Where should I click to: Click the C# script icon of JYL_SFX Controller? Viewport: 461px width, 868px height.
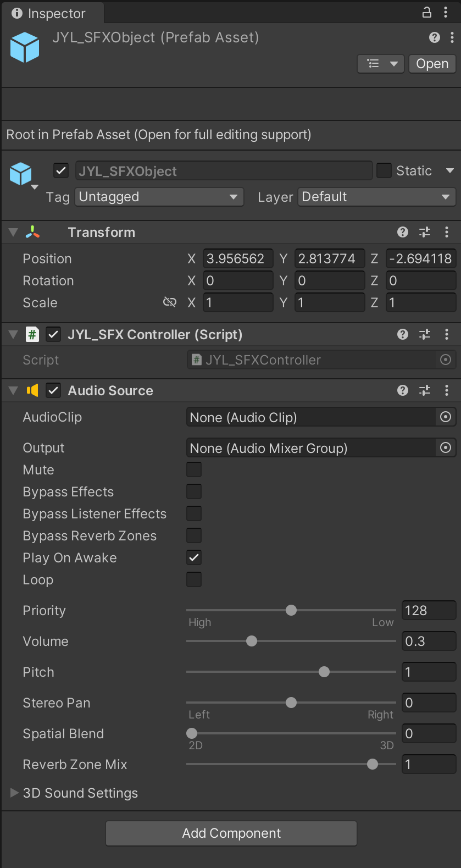pos(32,334)
